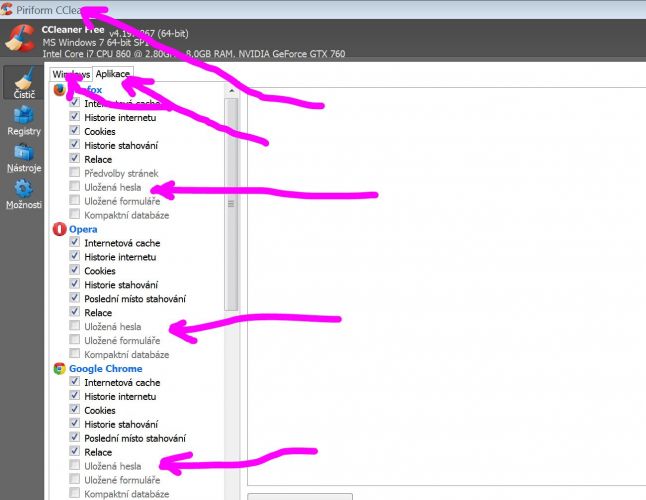Click the Firefox browser icon
The width and height of the screenshot is (646, 500).
pyautogui.click(x=60, y=89)
